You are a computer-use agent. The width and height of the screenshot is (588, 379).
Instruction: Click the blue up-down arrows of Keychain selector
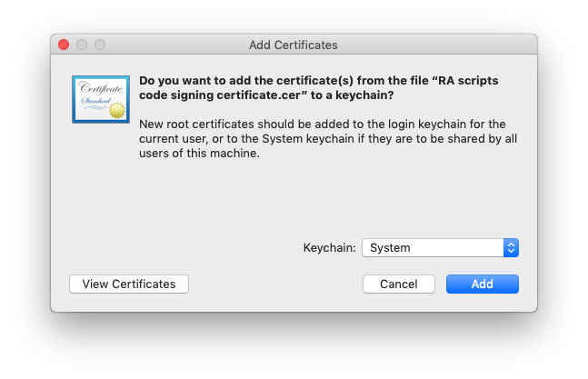(511, 248)
